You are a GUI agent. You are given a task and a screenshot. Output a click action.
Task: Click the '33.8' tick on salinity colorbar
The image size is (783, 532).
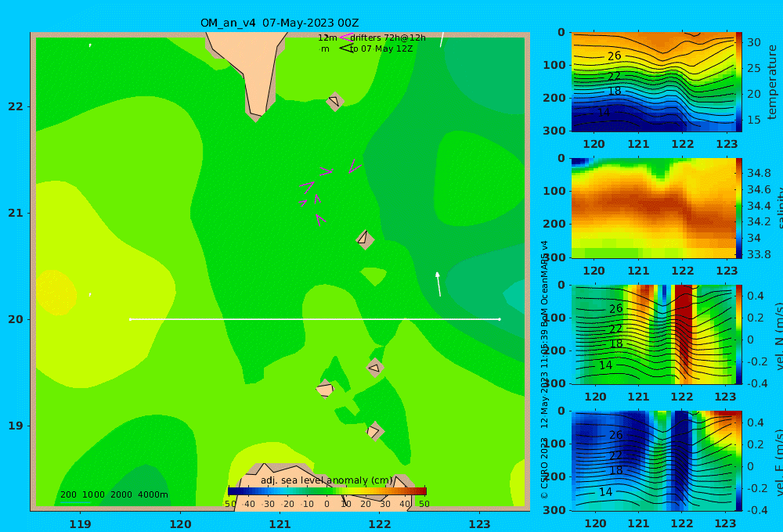coord(759,254)
